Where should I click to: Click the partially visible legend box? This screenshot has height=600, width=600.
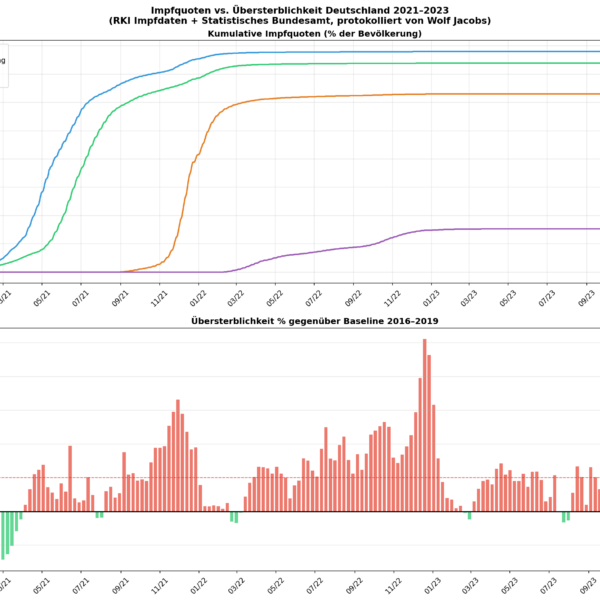tap(4, 64)
